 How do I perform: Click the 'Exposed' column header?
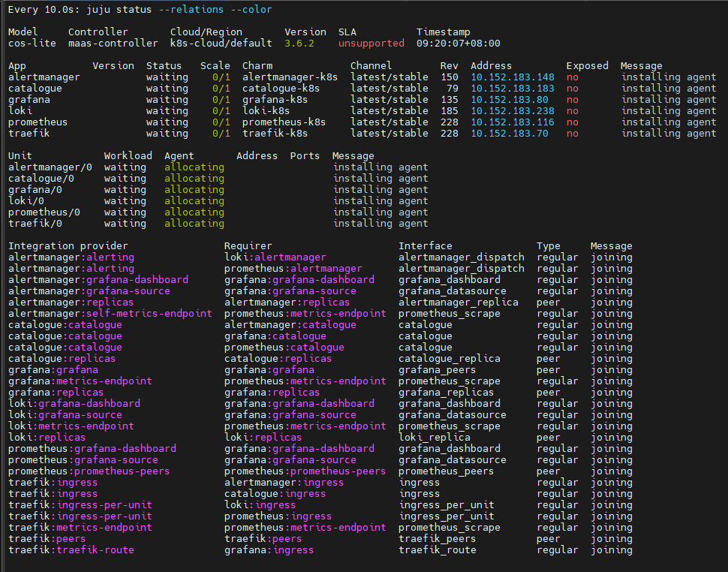pyautogui.click(x=588, y=66)
